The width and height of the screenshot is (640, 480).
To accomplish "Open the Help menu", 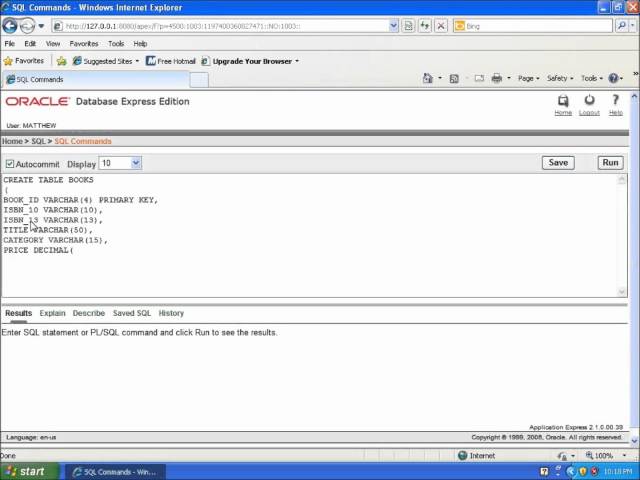I will pos(140,44).
